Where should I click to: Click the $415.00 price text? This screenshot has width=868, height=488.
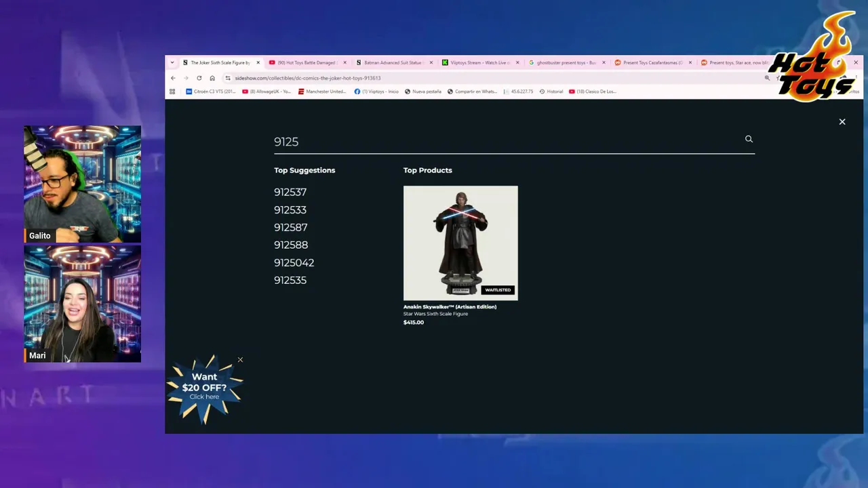[414, 322]
